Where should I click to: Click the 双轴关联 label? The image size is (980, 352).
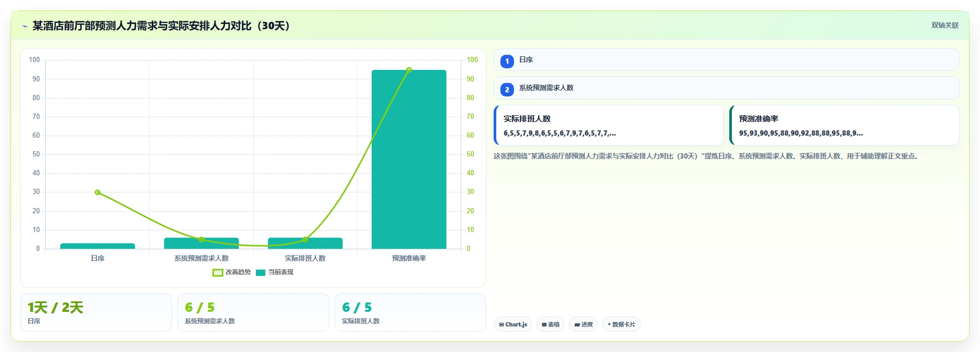coord(945,25)
